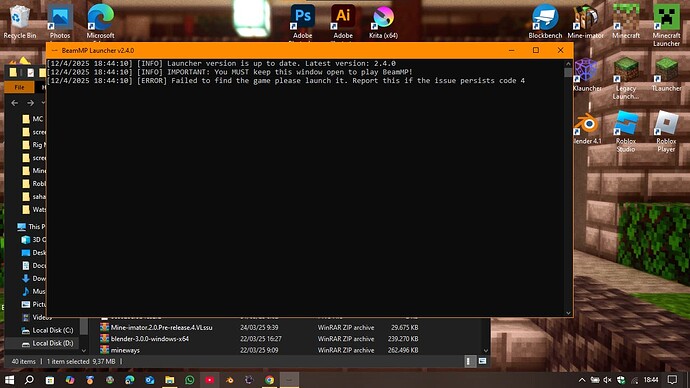Select the Minecraft Launcher creeper icon
This screenshot has height=388, width=690.
(666, 24)
